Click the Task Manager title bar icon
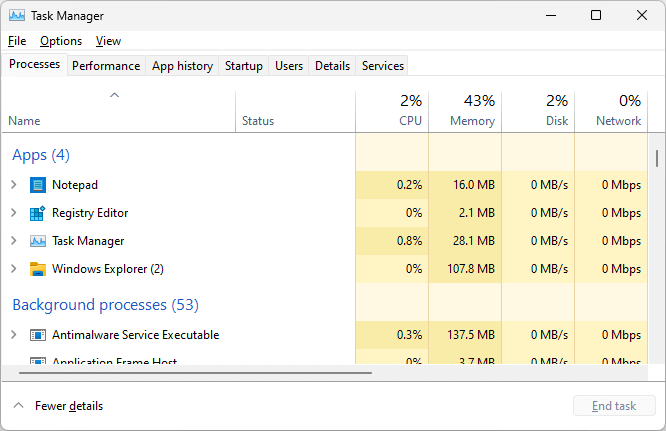 click(x=17, y=16)
